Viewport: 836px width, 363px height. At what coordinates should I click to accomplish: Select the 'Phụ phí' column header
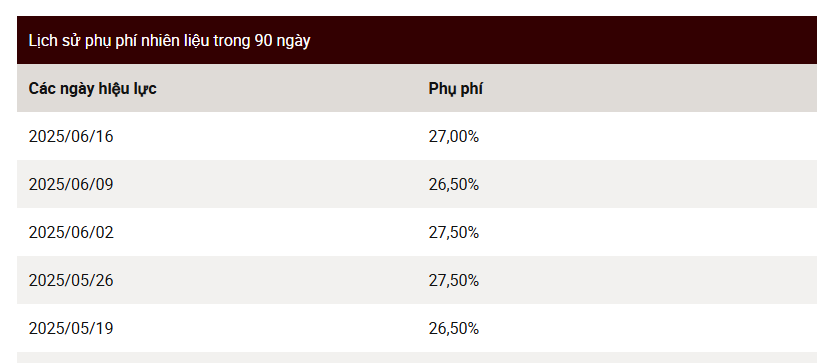[455, 89]
